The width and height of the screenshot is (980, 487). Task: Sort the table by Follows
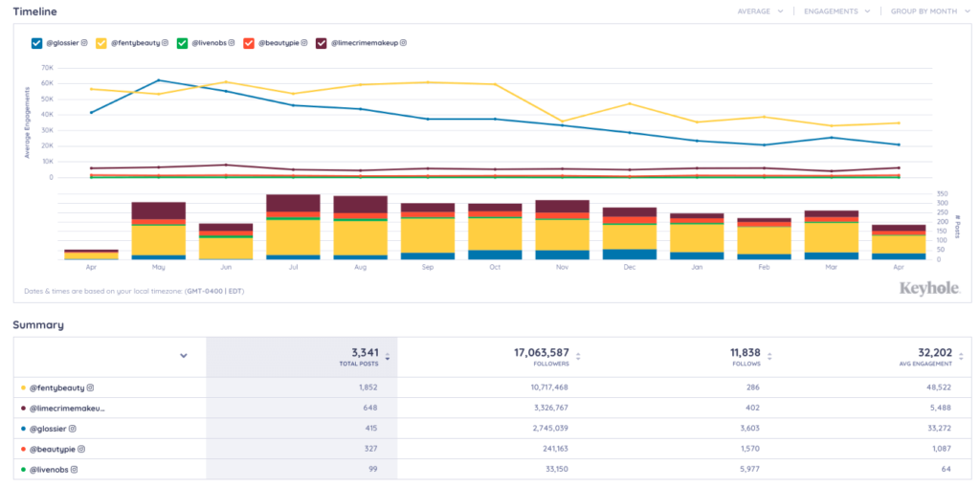point(769,357)
